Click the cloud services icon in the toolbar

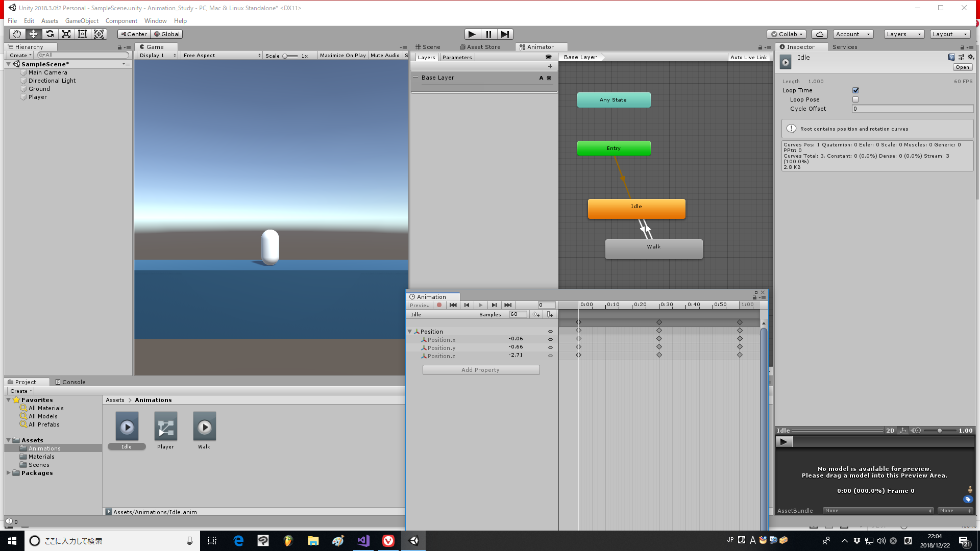(x=820, y=34)
